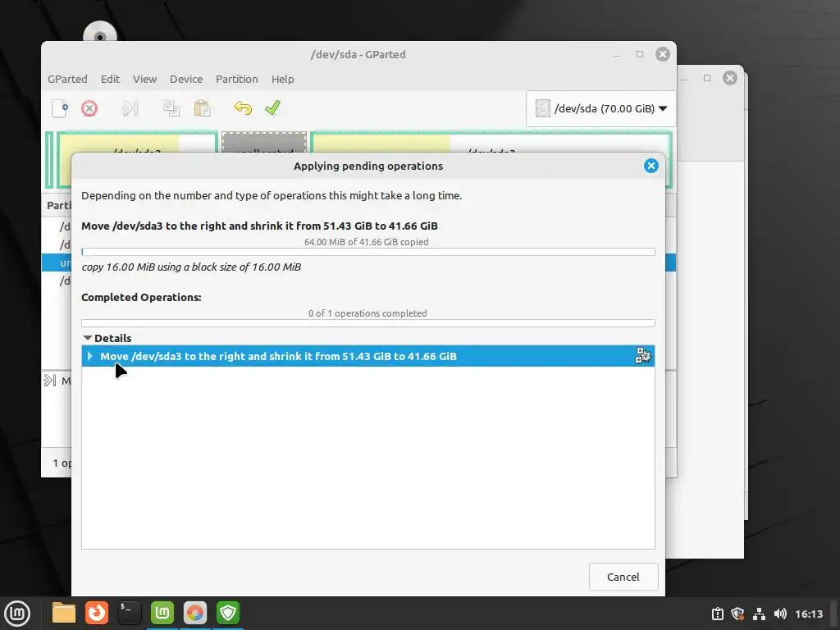Click 'copy 16.00 MiB using a block size' text
Viewport: 840px width, 630px height.
[191, 267]
